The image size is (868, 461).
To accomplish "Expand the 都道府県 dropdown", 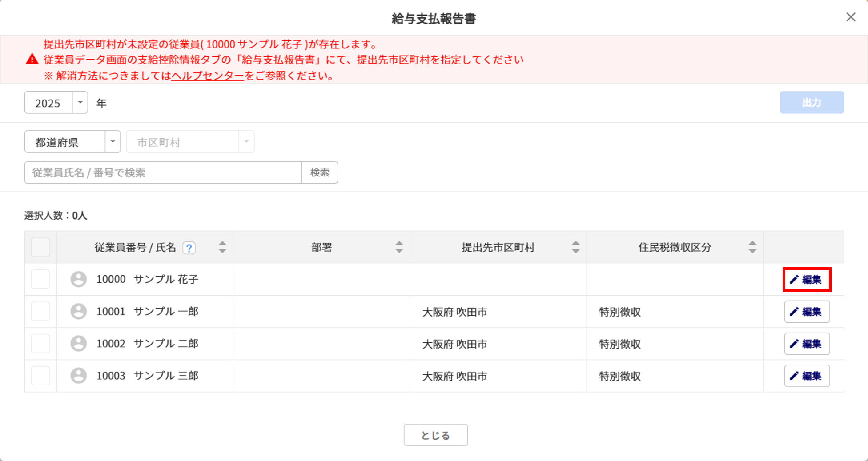I will (x=113, y=142).
